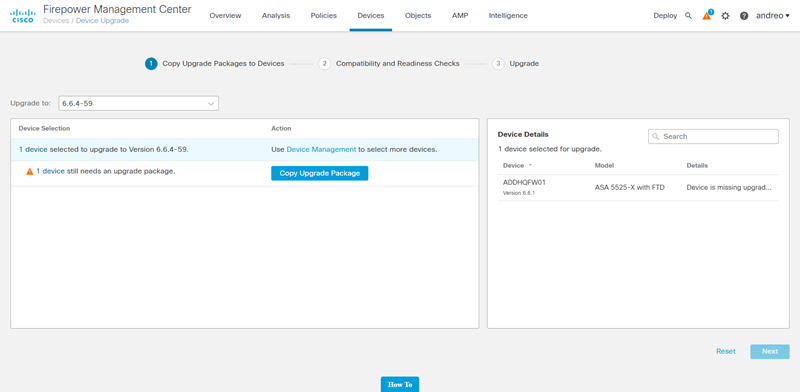Click the sort arrow next to Device column
Screen dimensions: 800x392
pos(530,165)
